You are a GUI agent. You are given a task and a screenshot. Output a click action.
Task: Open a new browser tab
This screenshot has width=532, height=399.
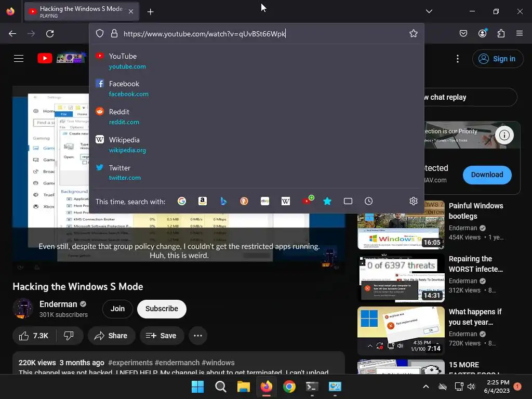tap(150, 12)
